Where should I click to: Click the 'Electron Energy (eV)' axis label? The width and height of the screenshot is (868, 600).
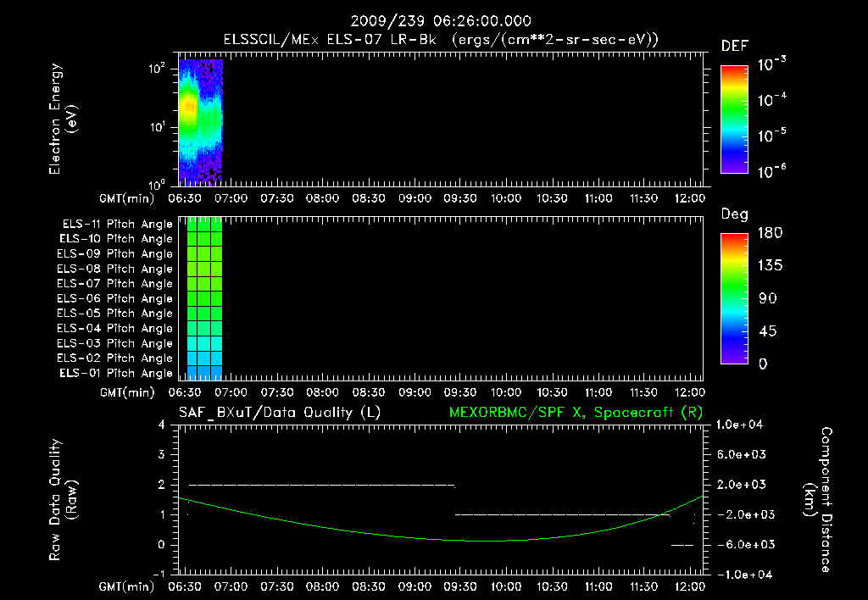point(63,119)
